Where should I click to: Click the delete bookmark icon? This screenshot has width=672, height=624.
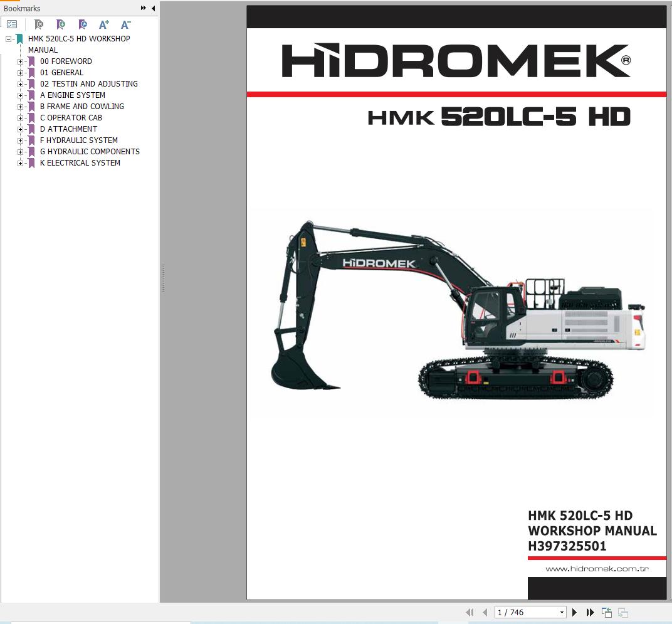pyautogui.click(x=39, y=24)
